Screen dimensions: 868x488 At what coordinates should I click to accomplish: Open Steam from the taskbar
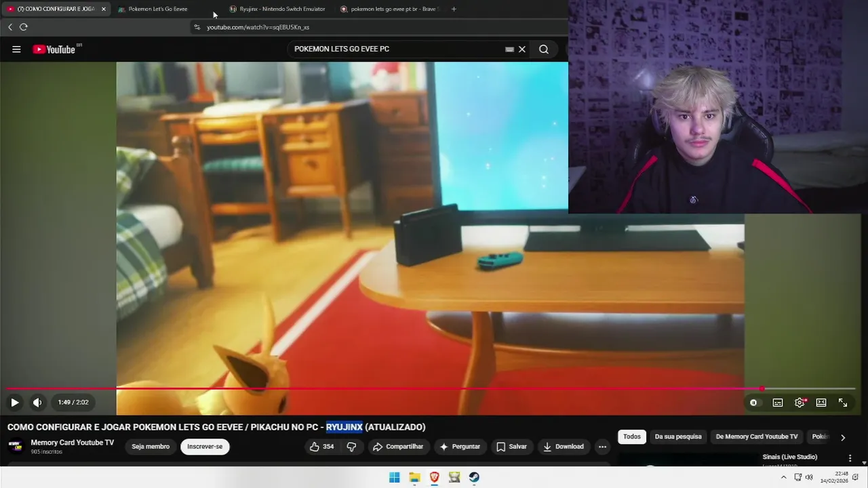point(474,477)
